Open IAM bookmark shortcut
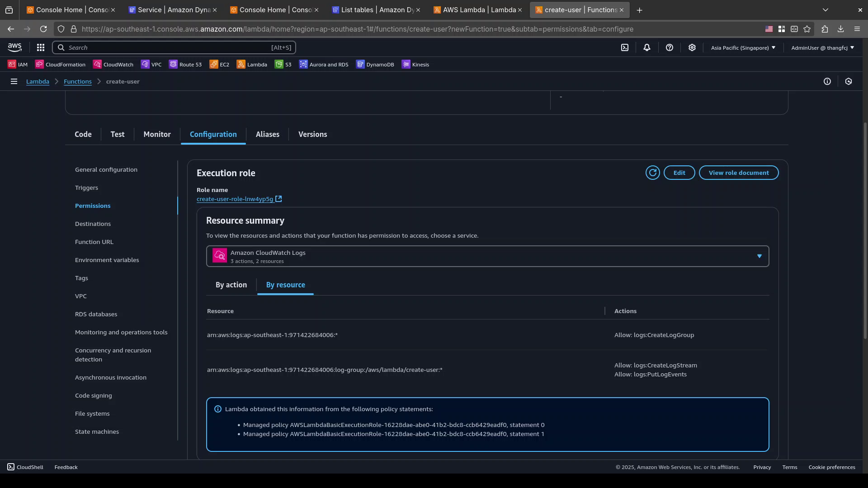This screenshot has height=488, width=868. [18, 65]
